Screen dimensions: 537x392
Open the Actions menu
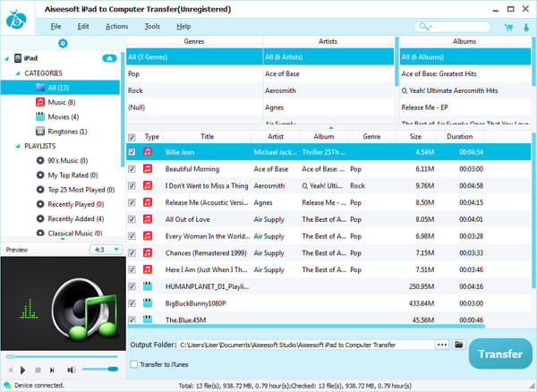(116, 26)
